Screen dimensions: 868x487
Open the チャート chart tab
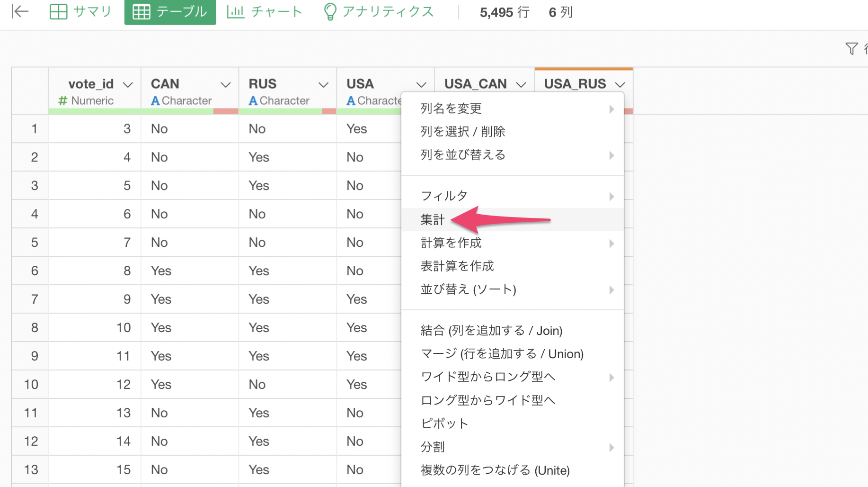click(x=265, y=11)
